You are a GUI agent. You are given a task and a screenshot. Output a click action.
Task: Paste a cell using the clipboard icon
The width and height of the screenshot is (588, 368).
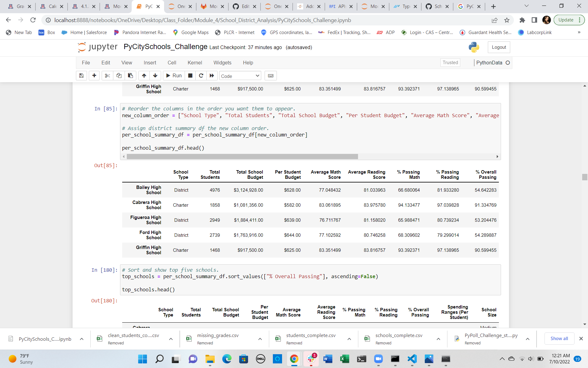(x=130, y=75)
